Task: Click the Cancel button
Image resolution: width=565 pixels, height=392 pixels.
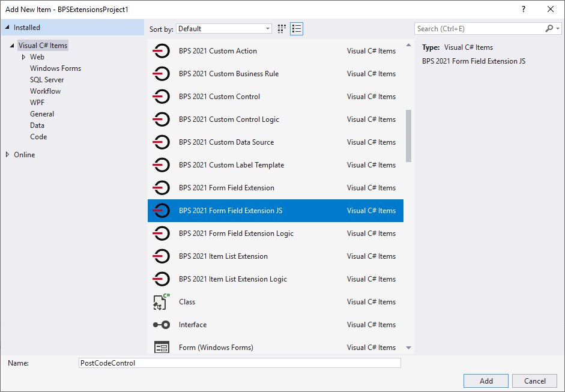Action: tap(535, 381)
